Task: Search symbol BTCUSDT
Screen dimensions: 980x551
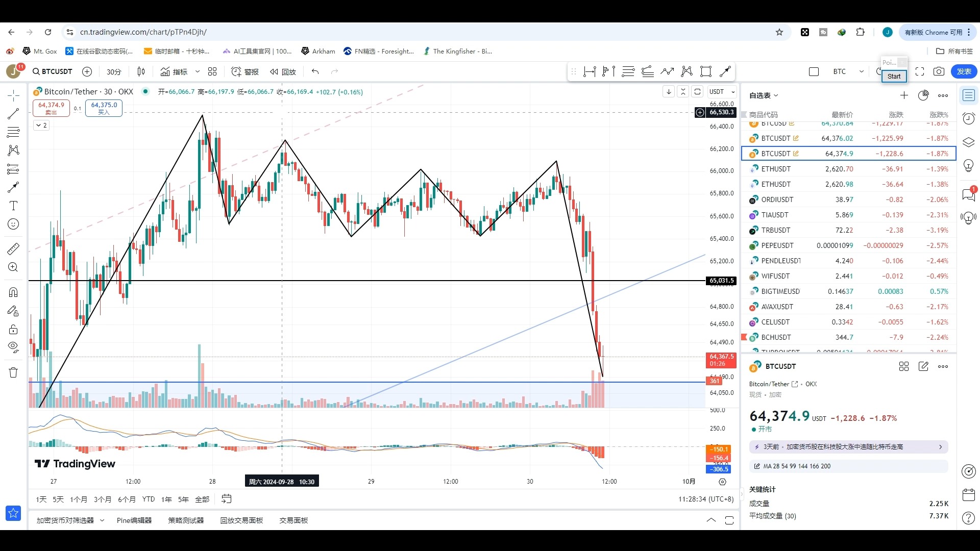Action: (53, 72)
